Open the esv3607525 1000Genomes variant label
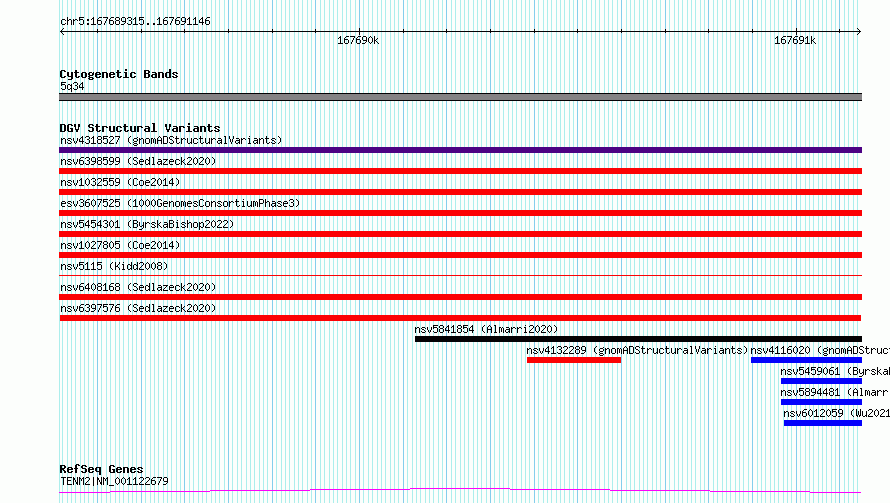 180,203
